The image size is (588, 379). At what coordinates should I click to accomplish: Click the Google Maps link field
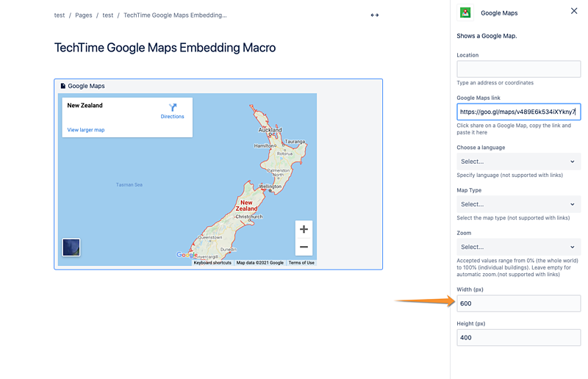519,112
